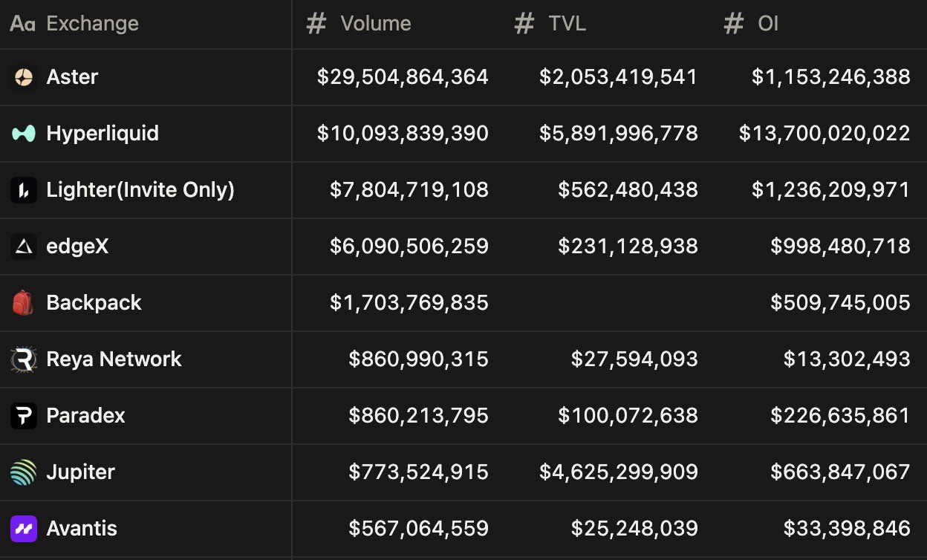Click the red Backpack logo icon
Screen dimensions: 927x560
(x=23, y=303)
